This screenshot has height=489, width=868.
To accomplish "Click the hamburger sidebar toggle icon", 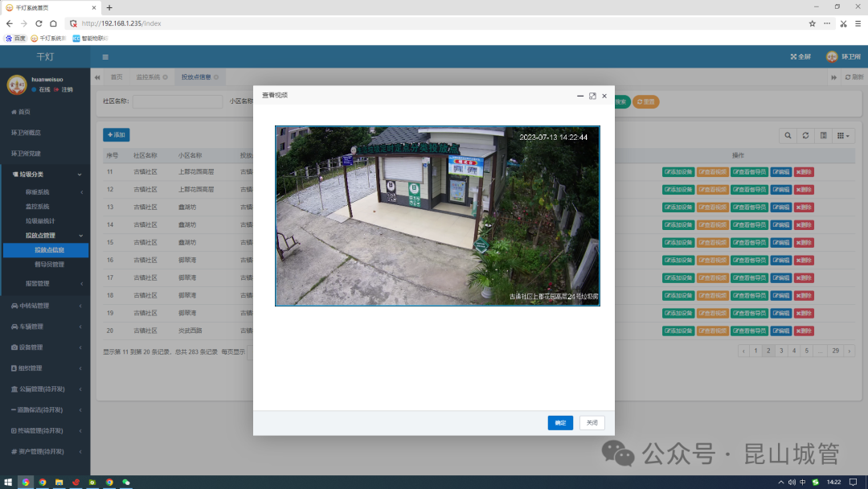I will tap(105, 57).
